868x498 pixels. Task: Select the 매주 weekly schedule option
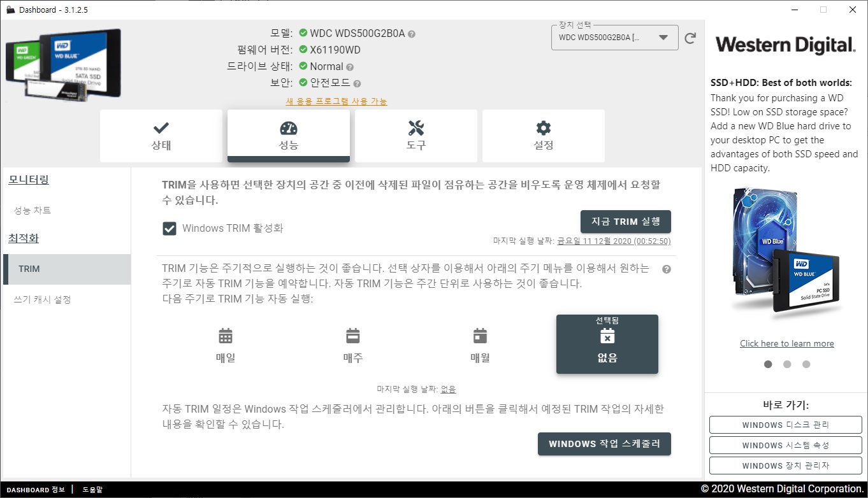click(353, 345)
